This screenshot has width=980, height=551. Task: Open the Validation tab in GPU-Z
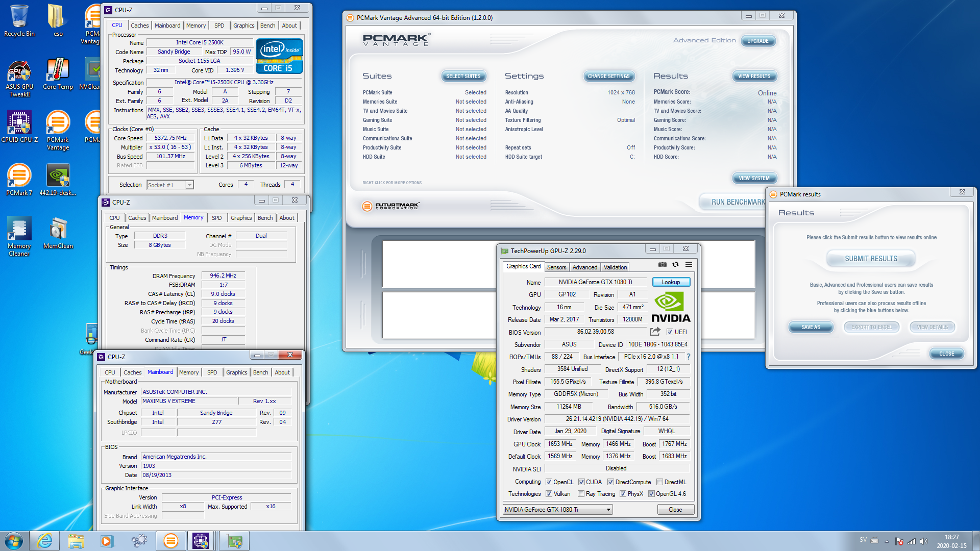tap(615, 267)
